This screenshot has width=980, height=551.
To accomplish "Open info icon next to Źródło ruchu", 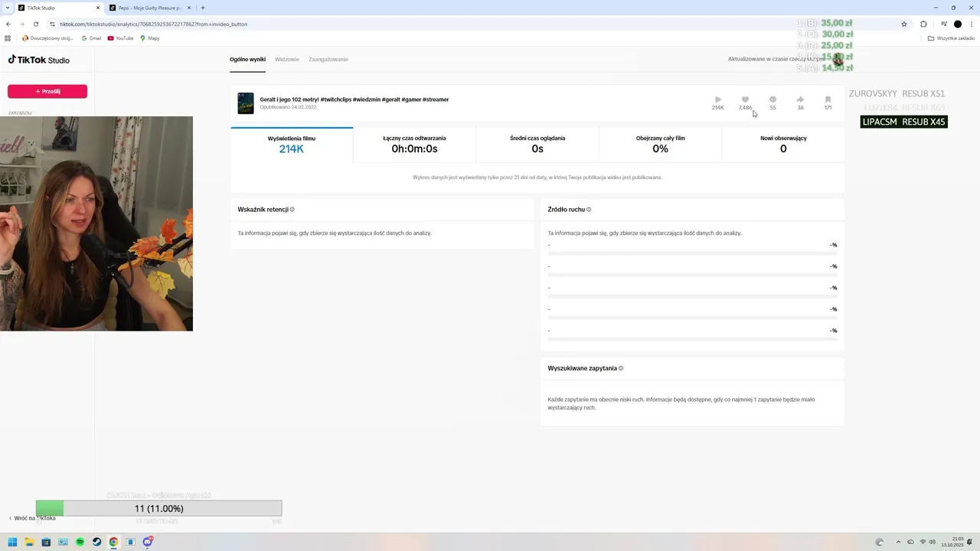I will coord(588,210).
